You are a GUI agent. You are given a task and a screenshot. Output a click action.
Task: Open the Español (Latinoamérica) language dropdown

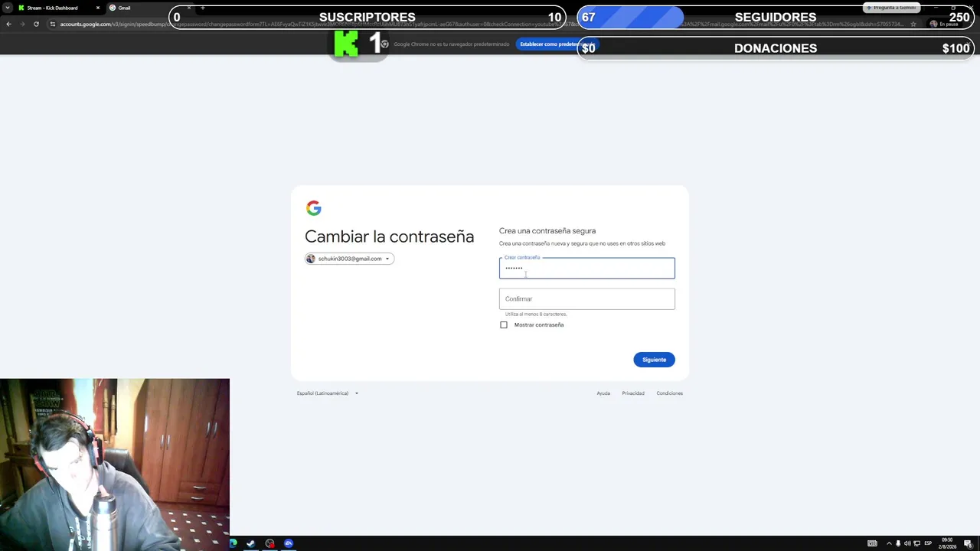[328, 393]
